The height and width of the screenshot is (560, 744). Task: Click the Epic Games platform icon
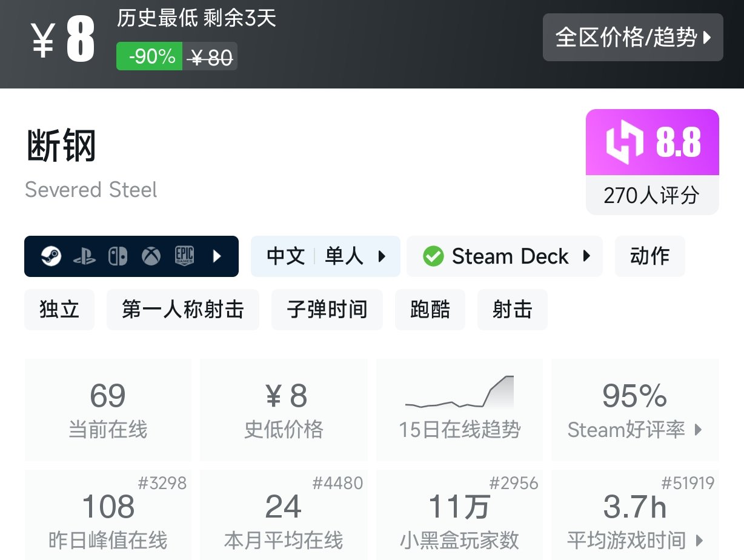click(x=184, y=256)
